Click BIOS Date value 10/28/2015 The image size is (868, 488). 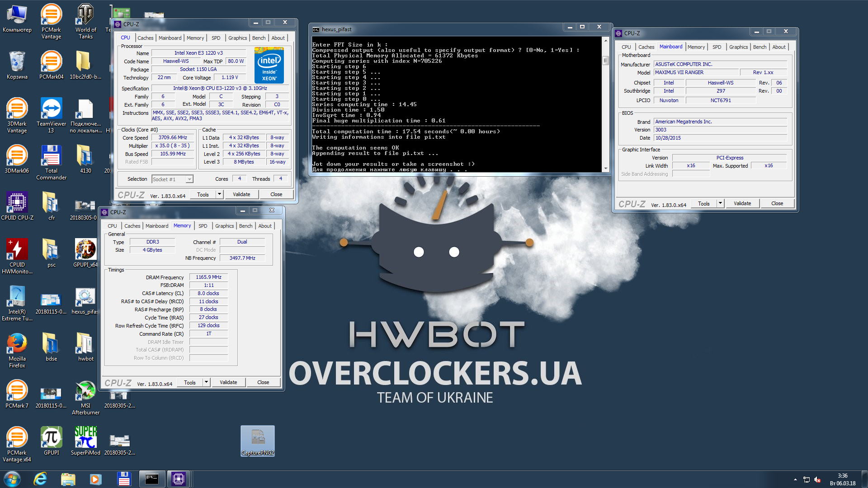(721, 138)
